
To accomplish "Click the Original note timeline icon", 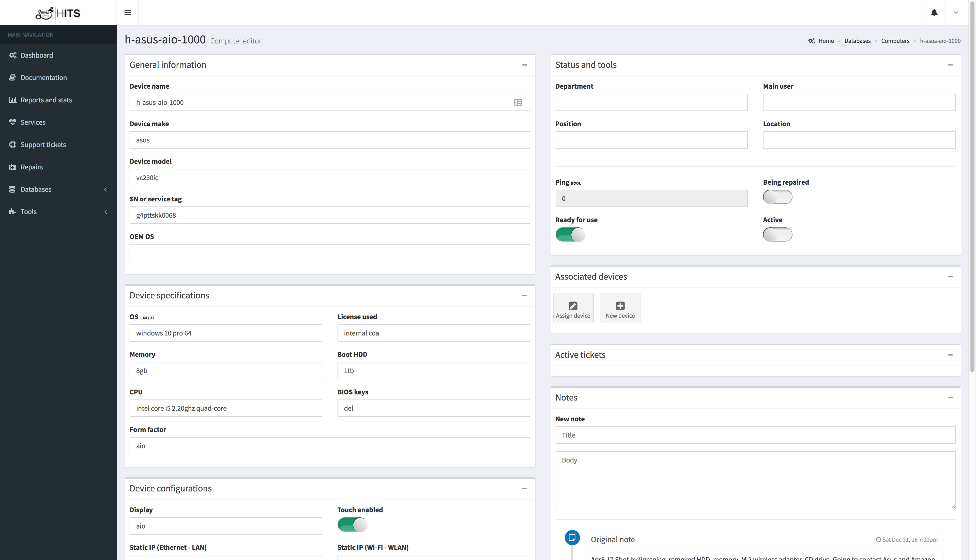I will 572,537.
